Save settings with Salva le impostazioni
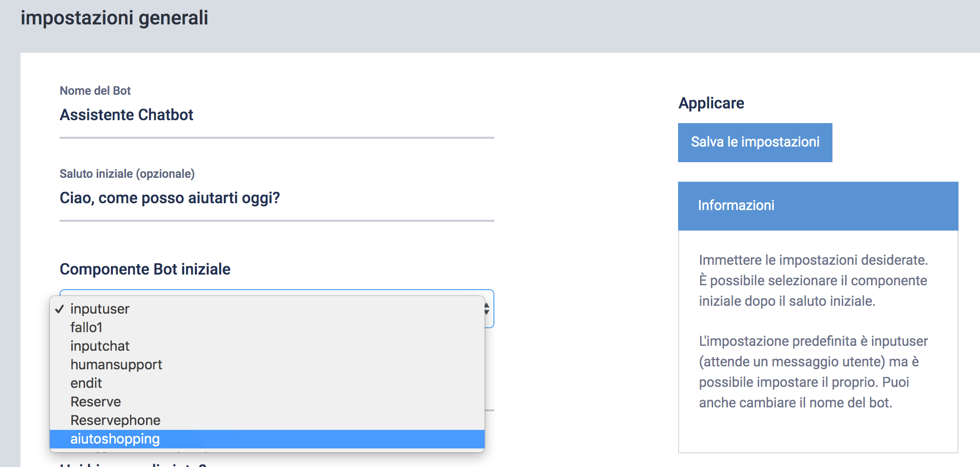980x467 pixels. click(755, 142)
